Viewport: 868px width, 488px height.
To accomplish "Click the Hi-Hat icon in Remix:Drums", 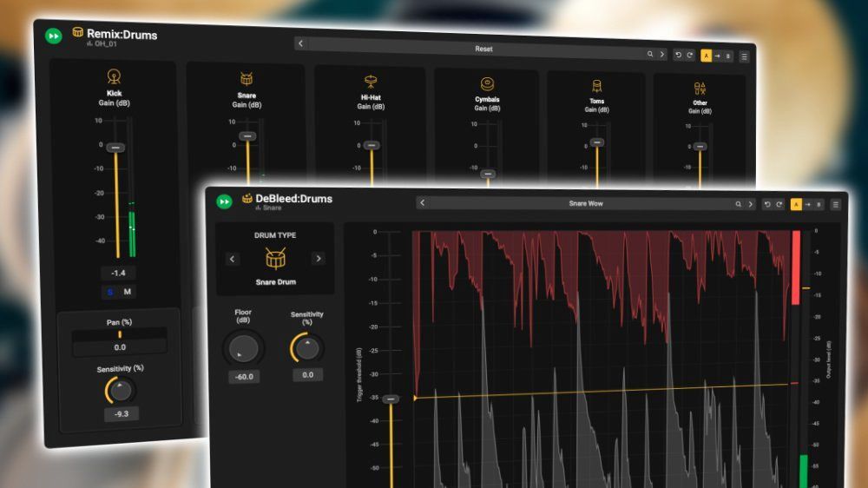I will point(371,82).
